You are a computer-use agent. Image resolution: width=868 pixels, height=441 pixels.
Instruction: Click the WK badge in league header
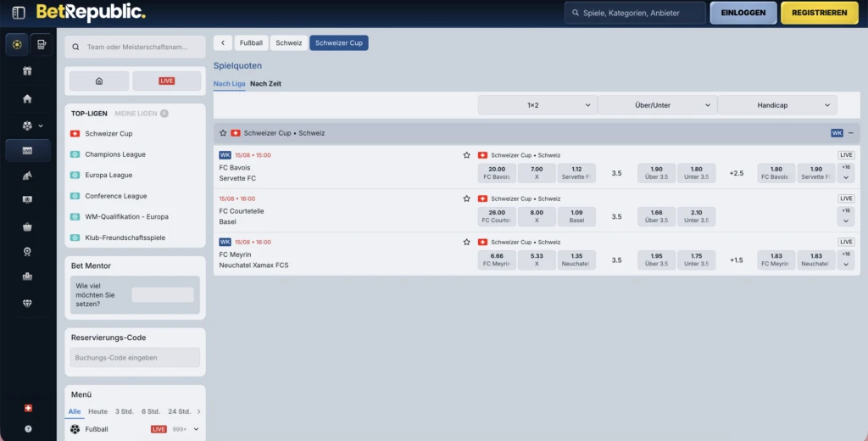click(x=837, y=133)
